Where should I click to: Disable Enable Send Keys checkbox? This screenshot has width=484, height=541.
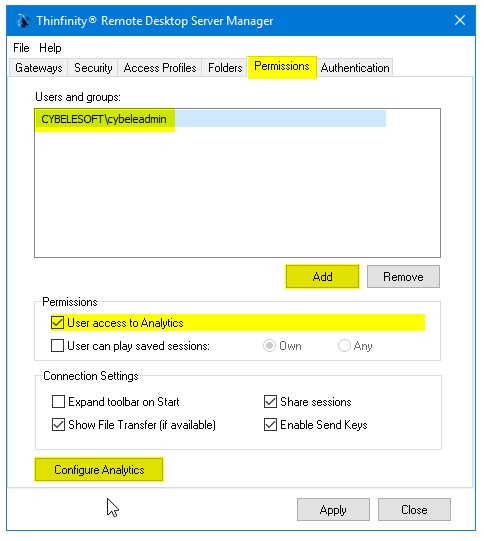(270, 425)
